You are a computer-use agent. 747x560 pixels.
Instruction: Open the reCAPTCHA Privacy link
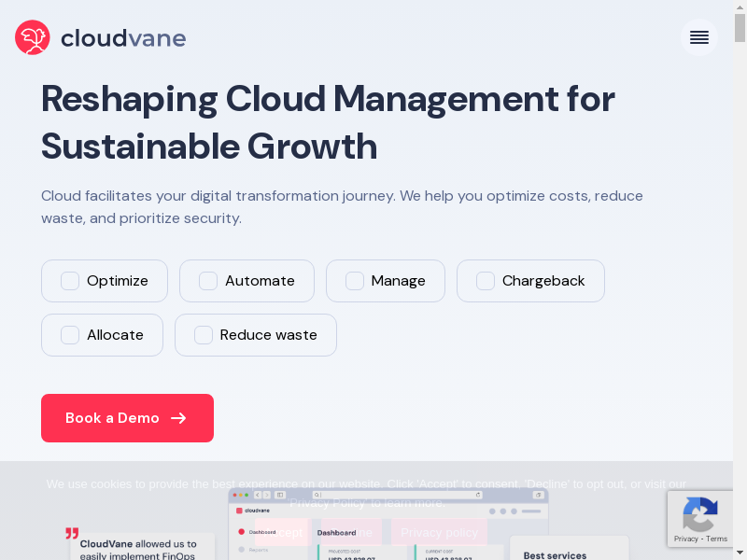(686, 539)
